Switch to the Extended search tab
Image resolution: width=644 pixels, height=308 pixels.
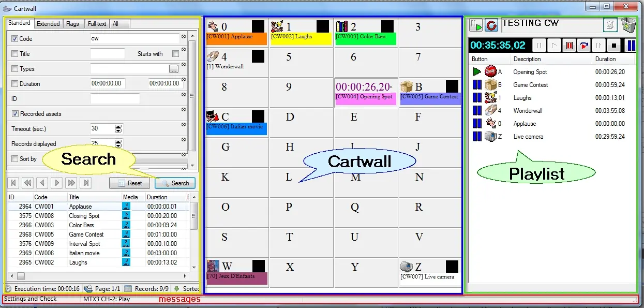point(48,24)
